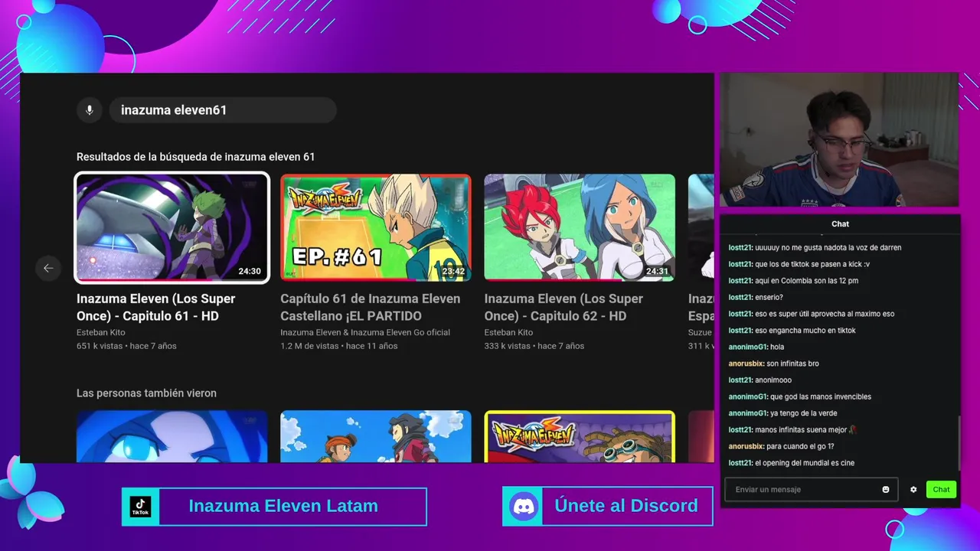This screenshot has height=551, width=980.
Task: Click the Discord logo icon
Action: (524, 507)
